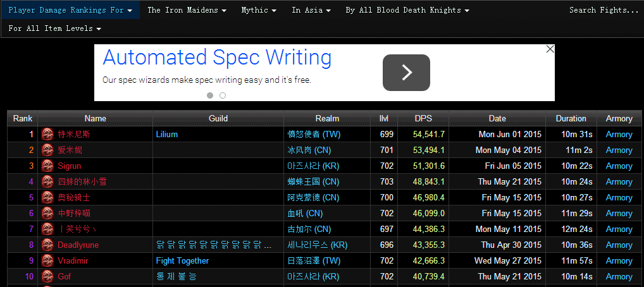This screenshot has width=644, height=287.
Task: Sort table by Rank column header
Action: (23, 118)
